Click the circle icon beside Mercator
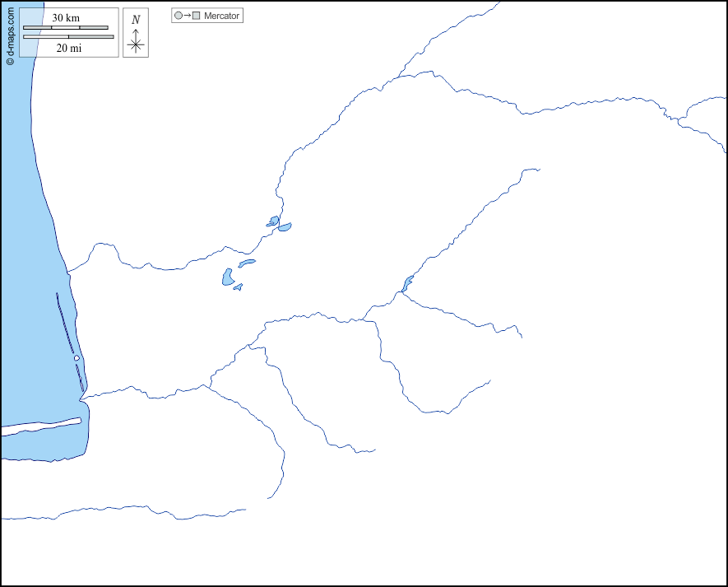Image resolution: width=728 pixels, height=587 pixels. click(178, 16)
